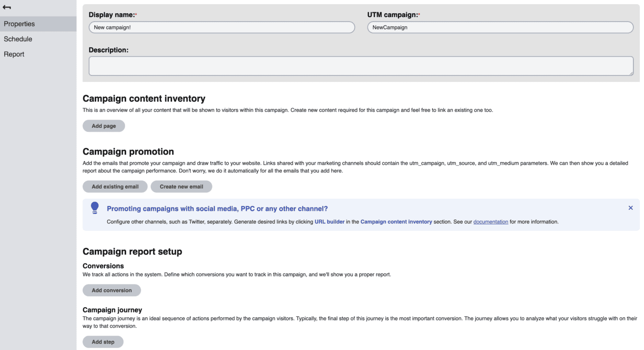Open the Properties section
This screenshot has width=644, height=350.
coord(38,24)
